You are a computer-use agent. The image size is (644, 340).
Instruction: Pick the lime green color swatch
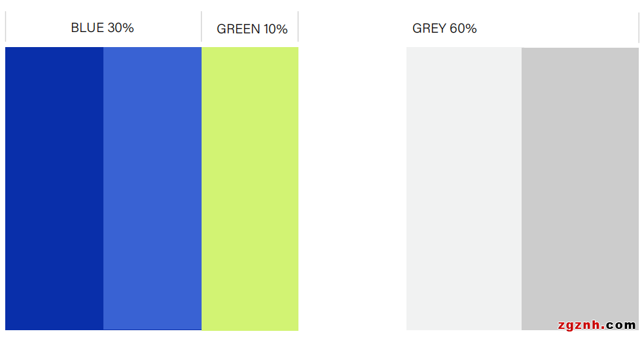coord(250,188)
